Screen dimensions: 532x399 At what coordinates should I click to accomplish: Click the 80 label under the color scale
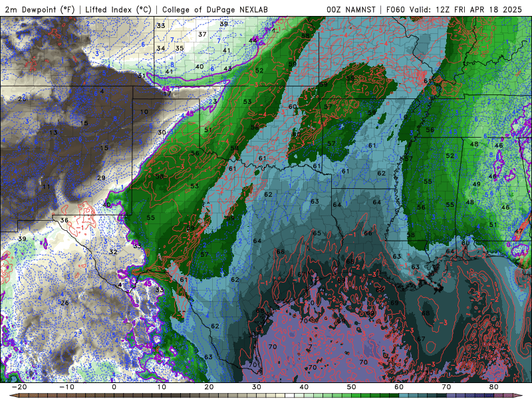coord(494,387)
